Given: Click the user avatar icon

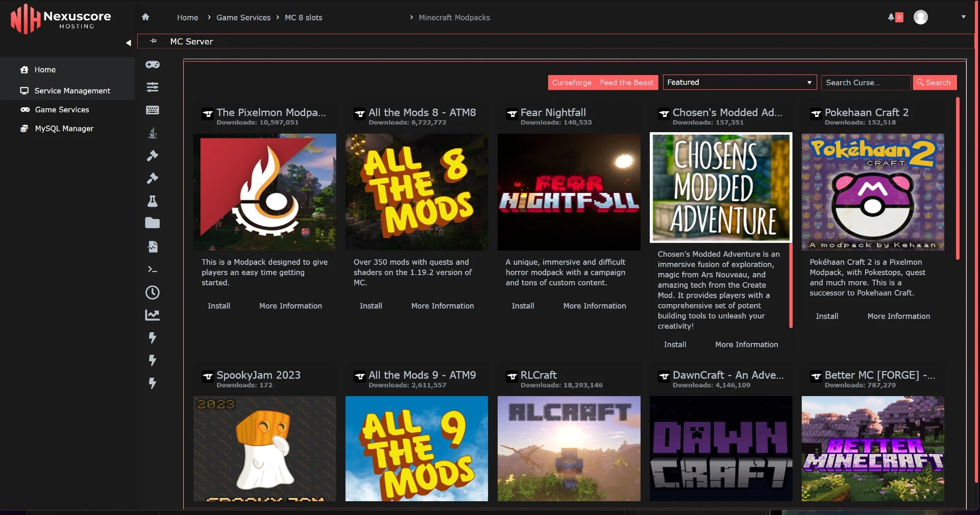Looking at the screenshot, I should click(x=921, y=17).
